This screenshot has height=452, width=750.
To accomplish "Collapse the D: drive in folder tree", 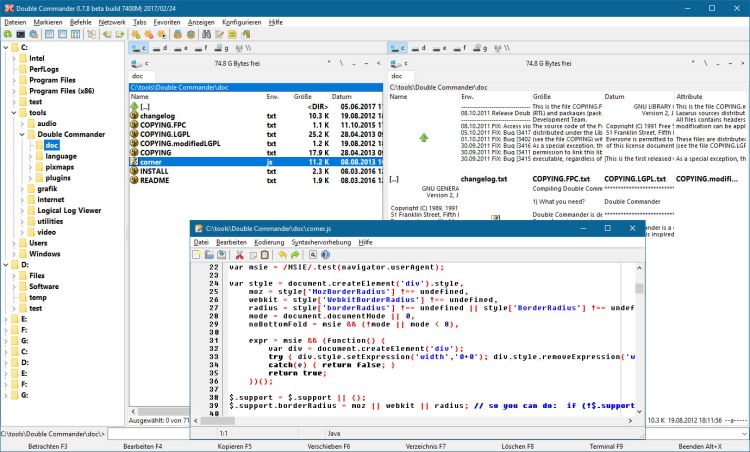I will (6, 265).
